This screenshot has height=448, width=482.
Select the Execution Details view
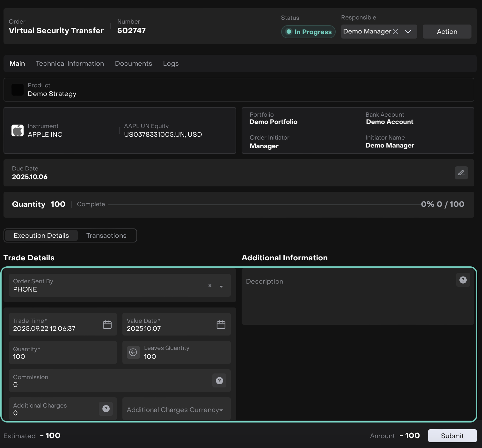coord(41,235)
